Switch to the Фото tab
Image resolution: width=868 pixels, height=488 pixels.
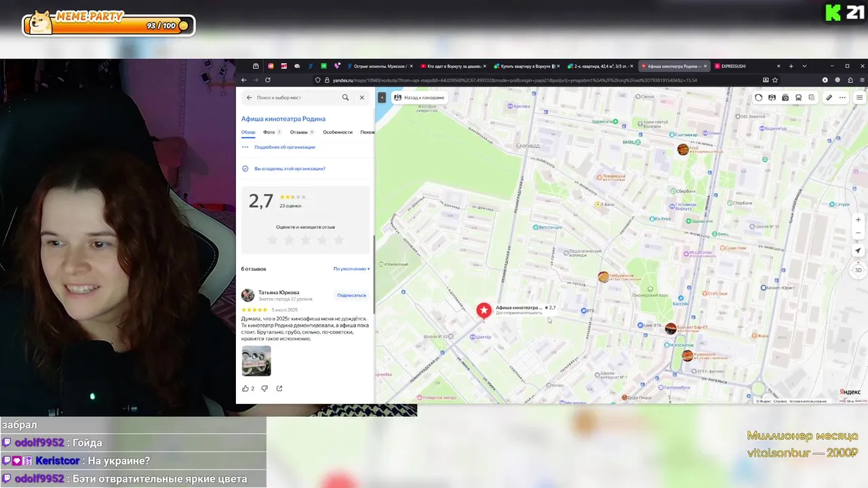[x=272, y=132]
